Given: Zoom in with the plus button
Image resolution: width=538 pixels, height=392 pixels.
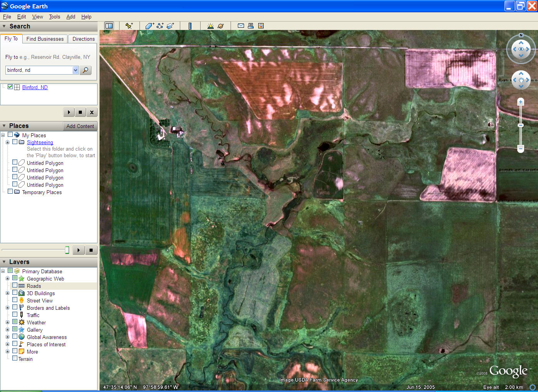Looking at the screenshot, I should coord(521,102).
